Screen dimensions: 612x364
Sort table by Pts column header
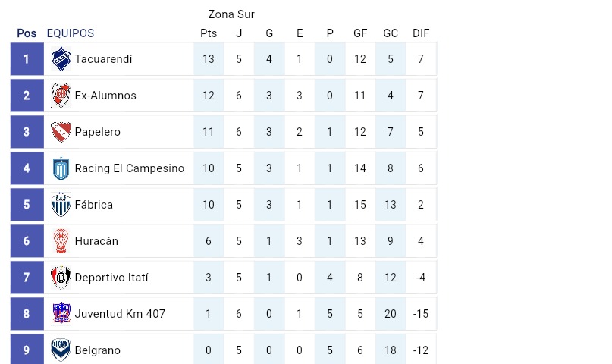point(209,33)
